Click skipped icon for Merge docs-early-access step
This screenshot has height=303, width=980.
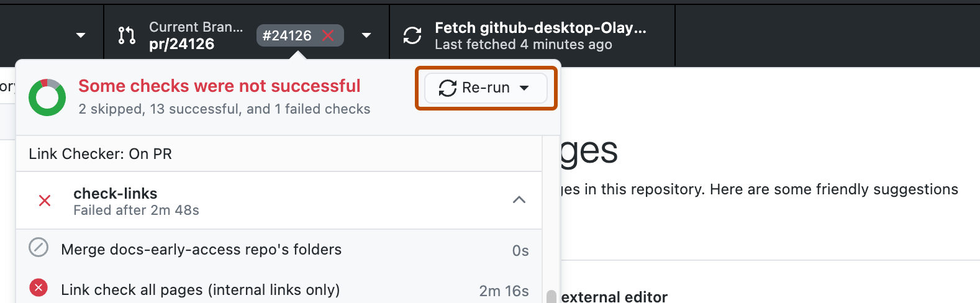click(x=39, y=248)
